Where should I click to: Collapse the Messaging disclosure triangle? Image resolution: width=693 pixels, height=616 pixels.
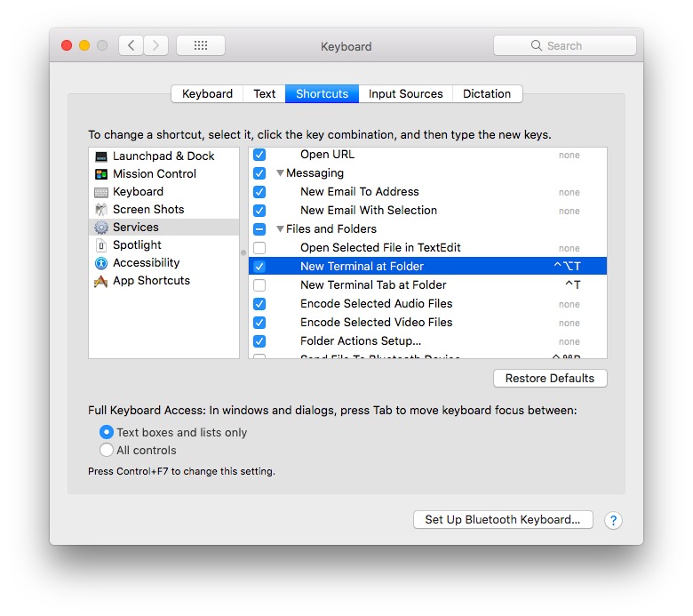point(280,173)
